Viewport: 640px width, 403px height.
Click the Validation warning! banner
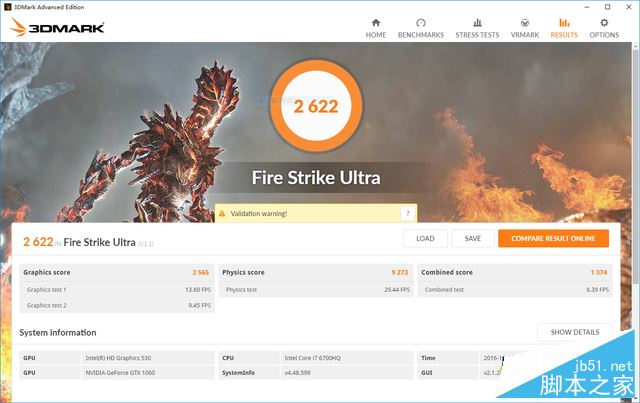click(316, 213)
